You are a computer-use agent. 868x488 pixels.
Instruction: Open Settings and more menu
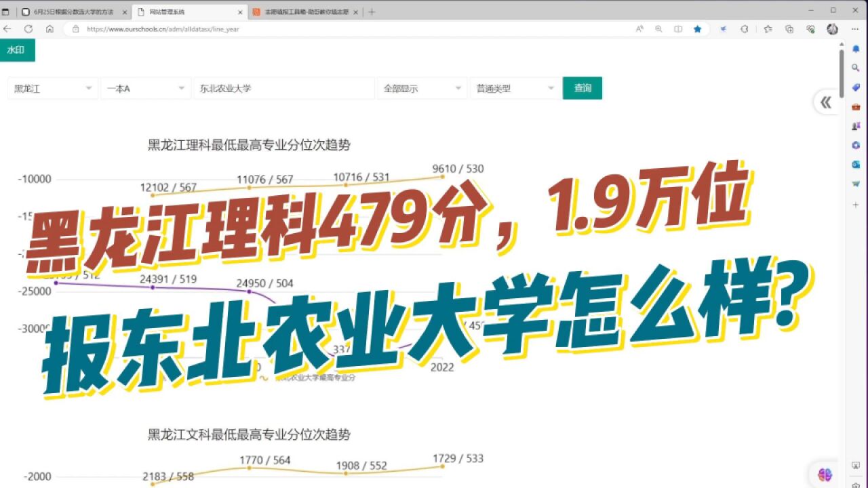point(855,29)
